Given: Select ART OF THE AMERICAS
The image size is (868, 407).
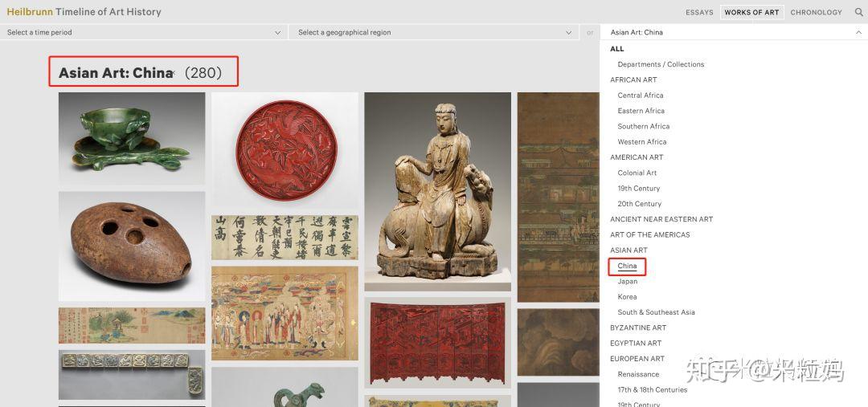Looking at the screenshot, I should point(650,234).
